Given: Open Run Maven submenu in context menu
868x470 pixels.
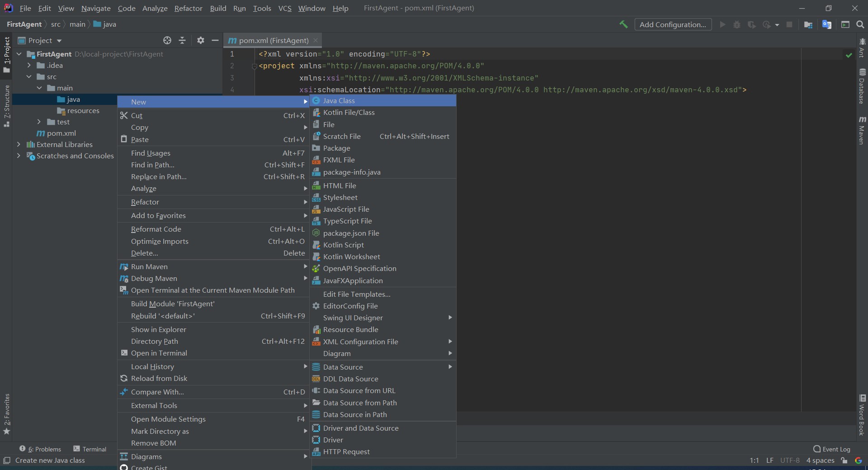Looking at the screenshot, I should point(213,267).
